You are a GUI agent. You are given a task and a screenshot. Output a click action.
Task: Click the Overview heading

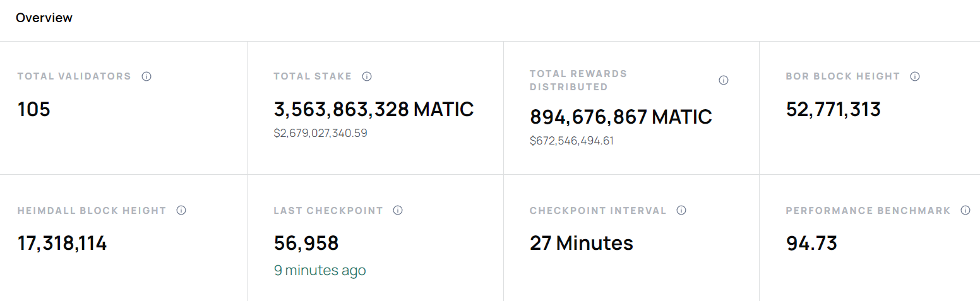pyautogui.click(x=44, y=18)
